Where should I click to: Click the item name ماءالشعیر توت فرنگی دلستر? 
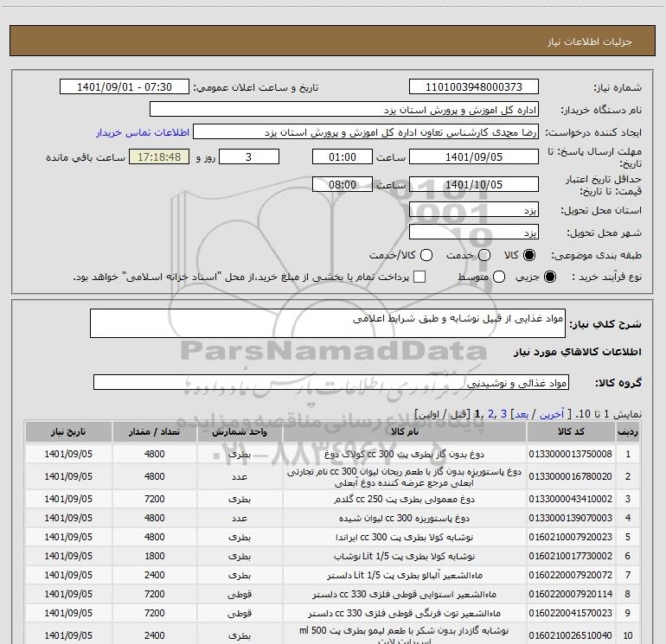pos(405,613)
